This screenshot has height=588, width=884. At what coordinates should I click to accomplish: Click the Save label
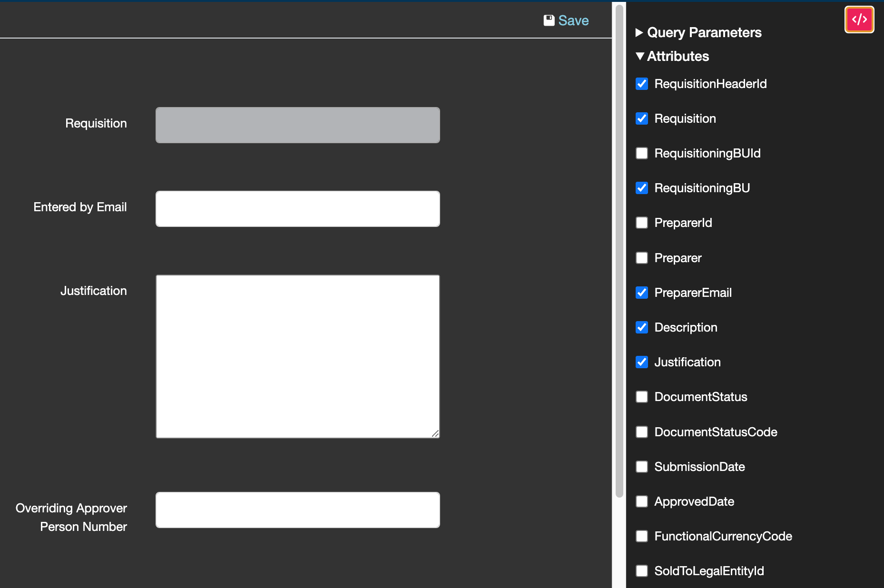pos(574,20)
